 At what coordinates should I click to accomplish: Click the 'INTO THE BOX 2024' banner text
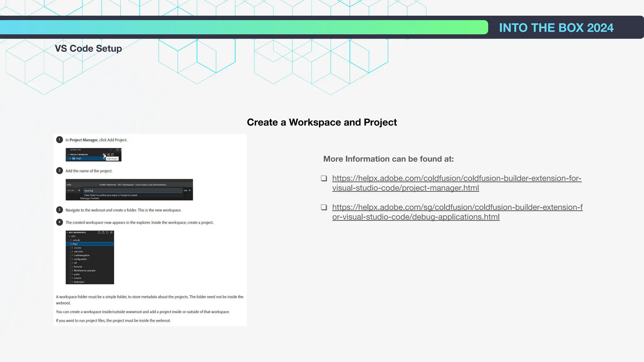(556, 28)
